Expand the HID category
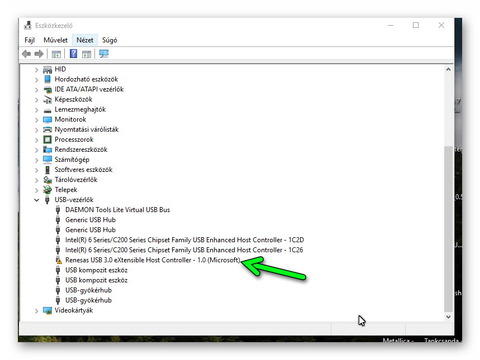 tap(37, 70)
